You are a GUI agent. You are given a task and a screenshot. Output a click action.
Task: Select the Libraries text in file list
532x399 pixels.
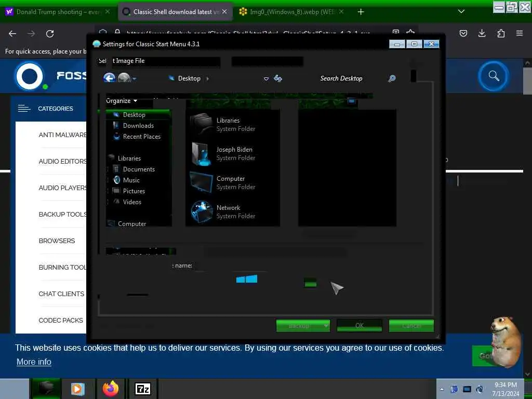(x=228, y=121)
